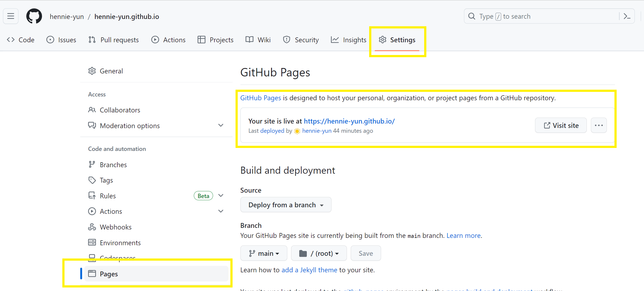
Task: Click the Insights graph icon
Action: (335, 40)
